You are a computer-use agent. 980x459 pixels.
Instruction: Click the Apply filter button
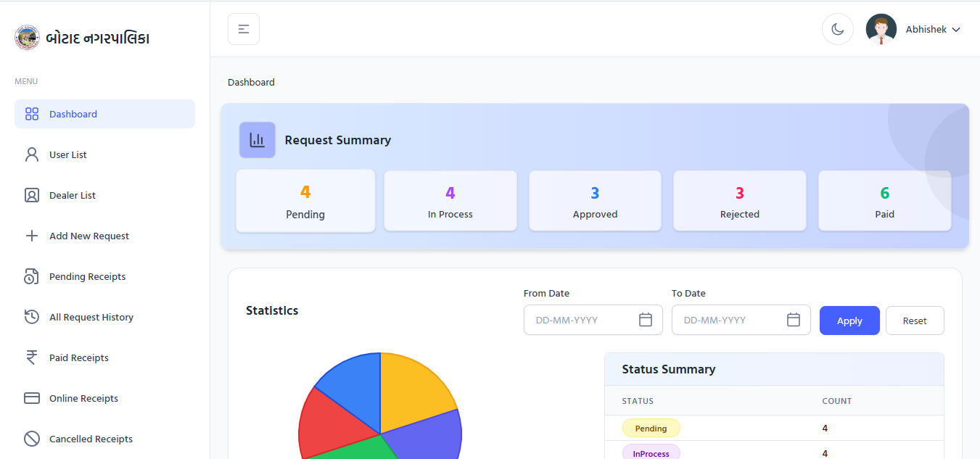point(849,321)
